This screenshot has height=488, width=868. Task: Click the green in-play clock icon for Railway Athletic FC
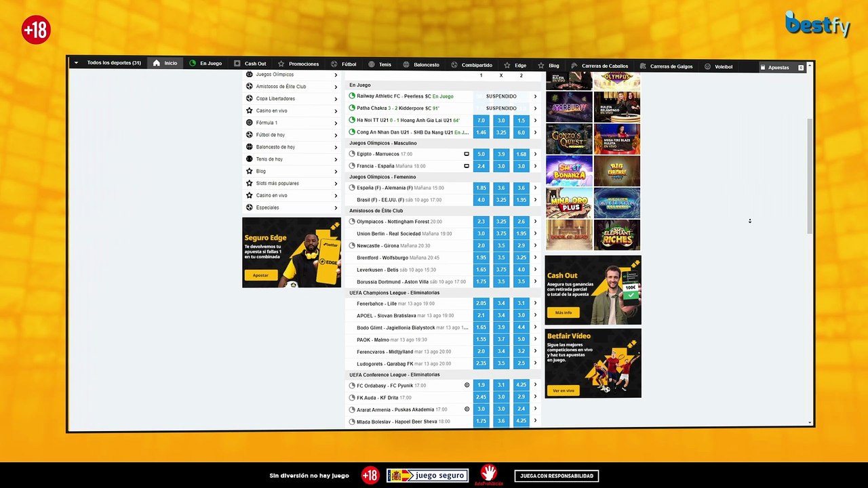click(352, 96)
